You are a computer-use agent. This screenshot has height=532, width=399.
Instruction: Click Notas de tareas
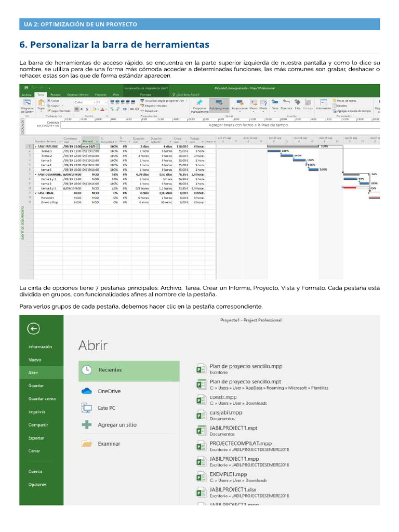[344, 101]
